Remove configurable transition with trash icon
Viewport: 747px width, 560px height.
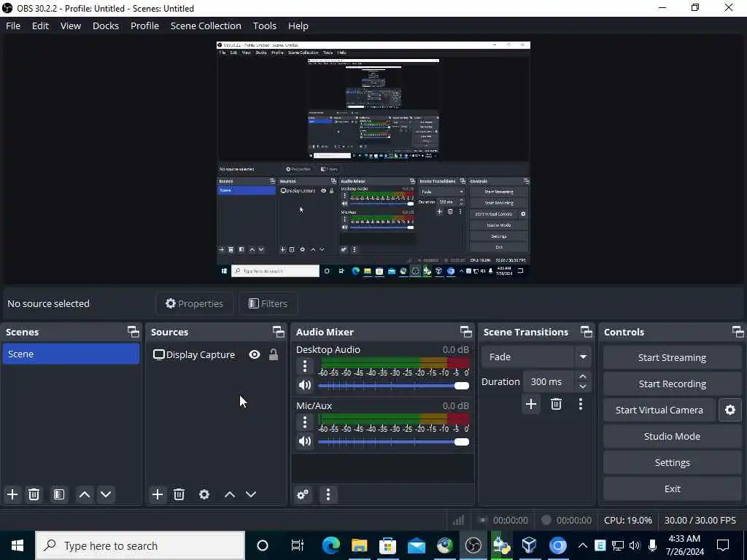(556, 404)
